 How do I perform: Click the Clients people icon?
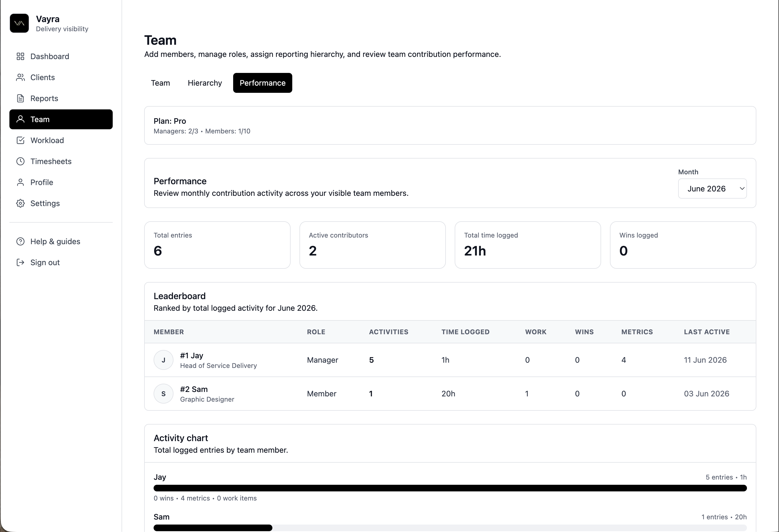pos(20,77)
